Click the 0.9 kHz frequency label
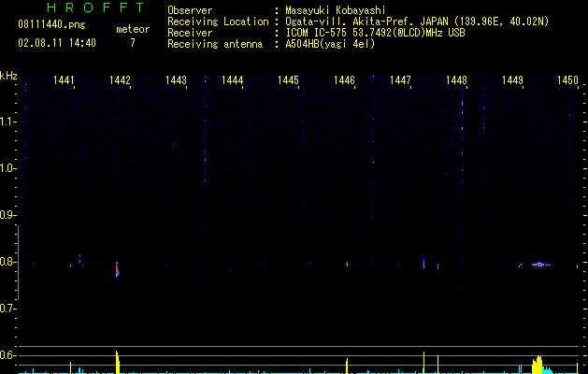The height and width of the screenshot is (374, 588). point(7,215)
